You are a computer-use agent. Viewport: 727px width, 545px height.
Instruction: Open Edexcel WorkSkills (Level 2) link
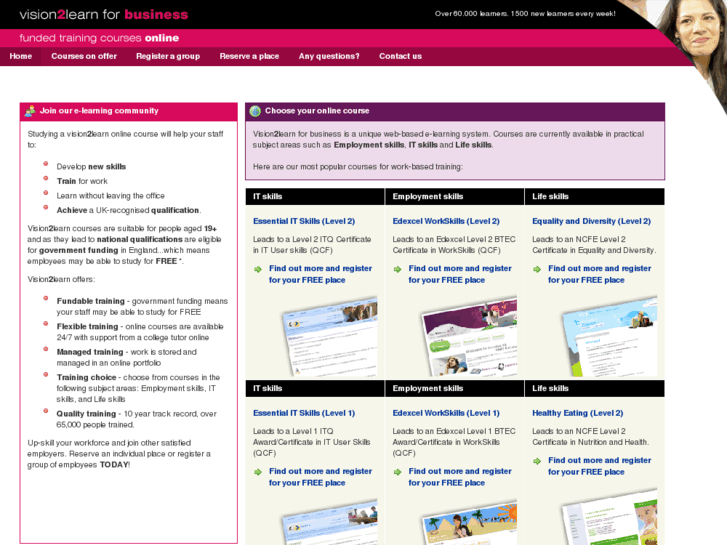point(446,221)
